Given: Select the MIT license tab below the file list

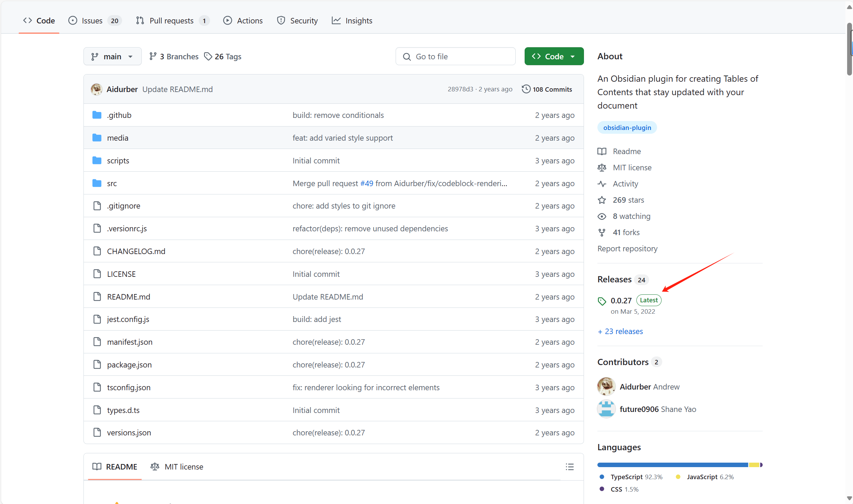Looking at the screenshot, I should pos(177,467).
